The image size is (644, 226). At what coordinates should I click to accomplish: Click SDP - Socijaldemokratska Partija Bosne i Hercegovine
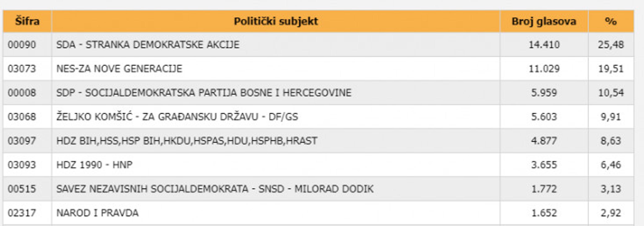click(204, 93)
